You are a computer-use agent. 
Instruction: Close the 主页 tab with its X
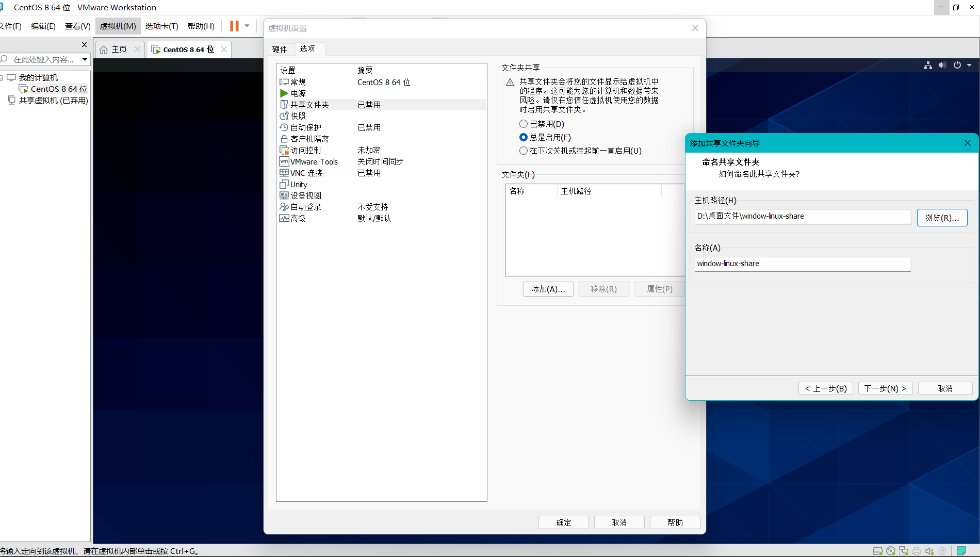137,49
